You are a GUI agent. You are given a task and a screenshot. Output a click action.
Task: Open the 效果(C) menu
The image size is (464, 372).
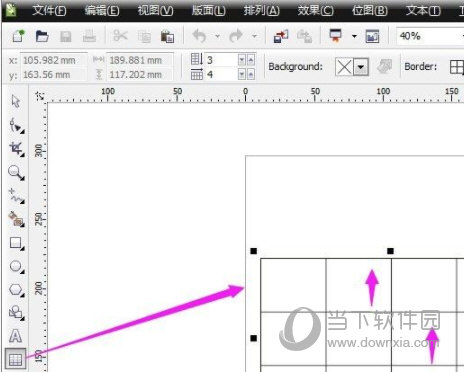coord(315,11)
